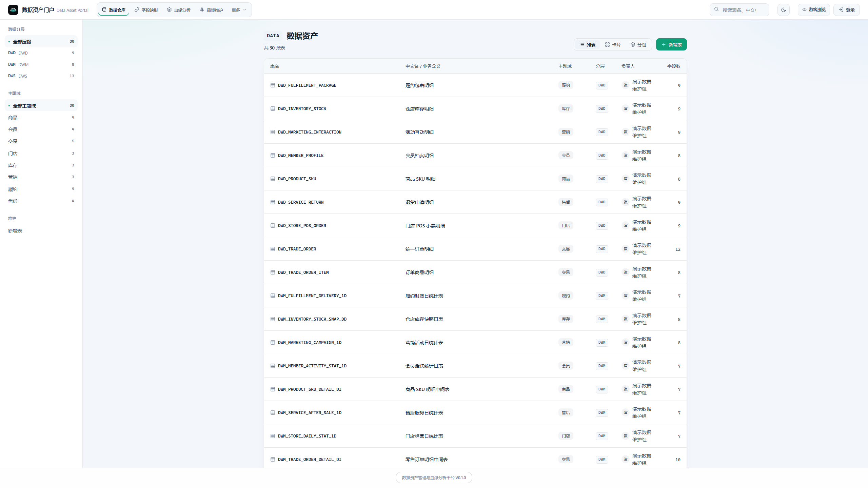Click the table icon beside DWD_FULFILLMENT_PACKAGE

click(273, 85)
